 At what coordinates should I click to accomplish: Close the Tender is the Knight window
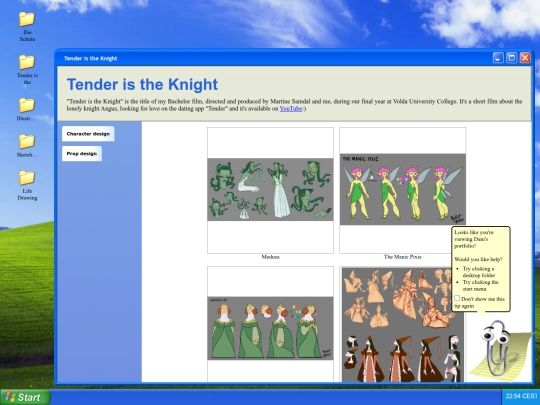pos(525,58)
